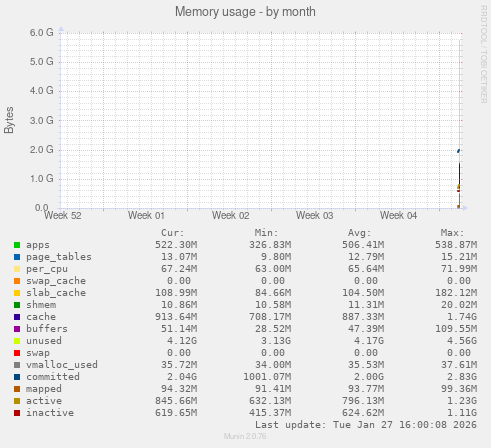
Task: Click mapped average value 93.77M
Action: click(366, 389)
